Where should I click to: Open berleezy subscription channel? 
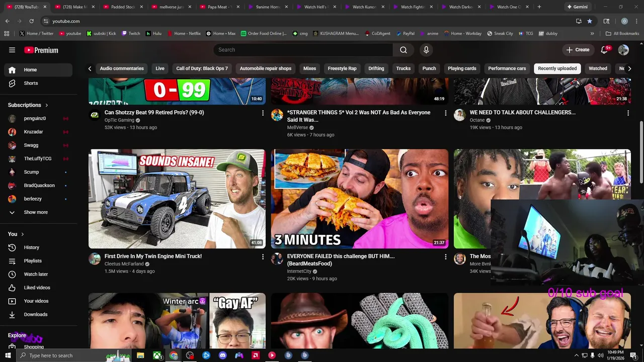coord(38,199)
